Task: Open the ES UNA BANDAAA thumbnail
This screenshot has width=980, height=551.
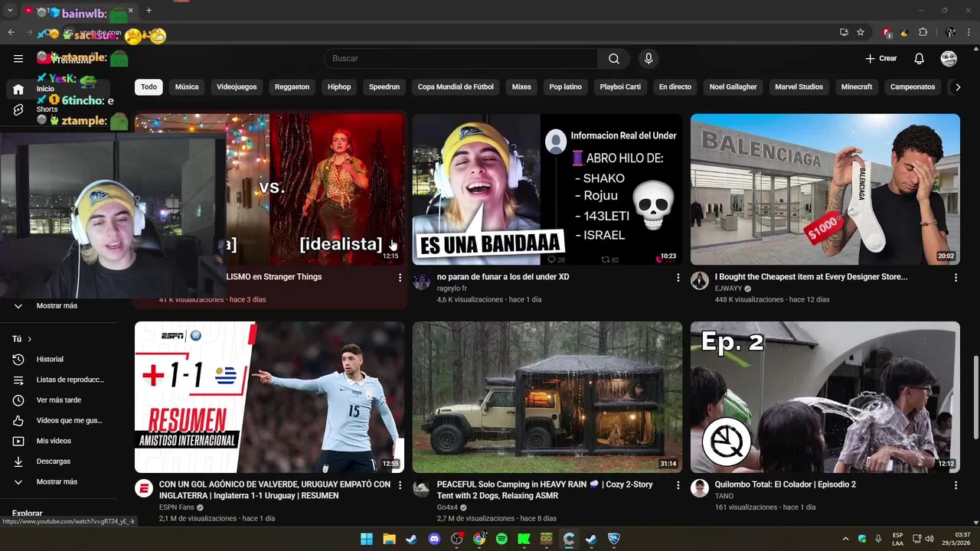Action: coord(547,190)
